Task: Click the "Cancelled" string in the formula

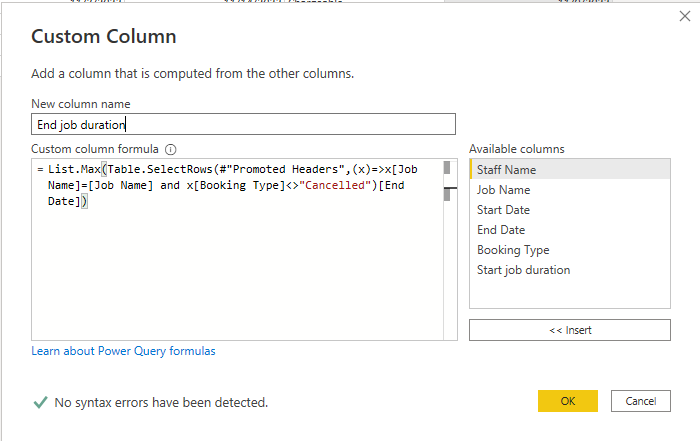Action: point(335,185)
